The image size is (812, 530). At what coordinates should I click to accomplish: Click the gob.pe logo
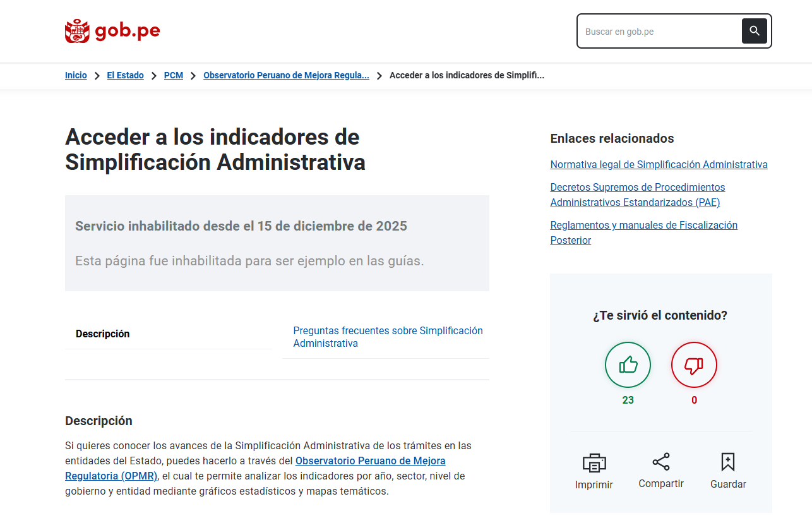(x=112, y=31)
